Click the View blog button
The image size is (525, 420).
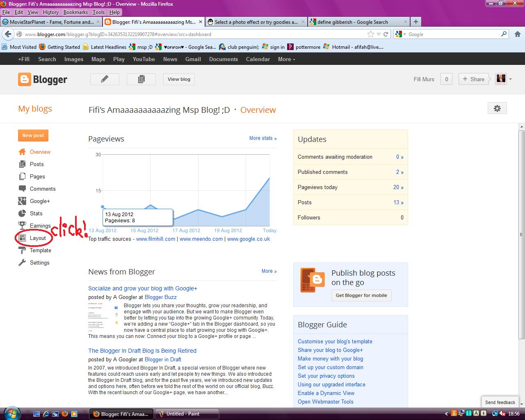tap(179, 79)
